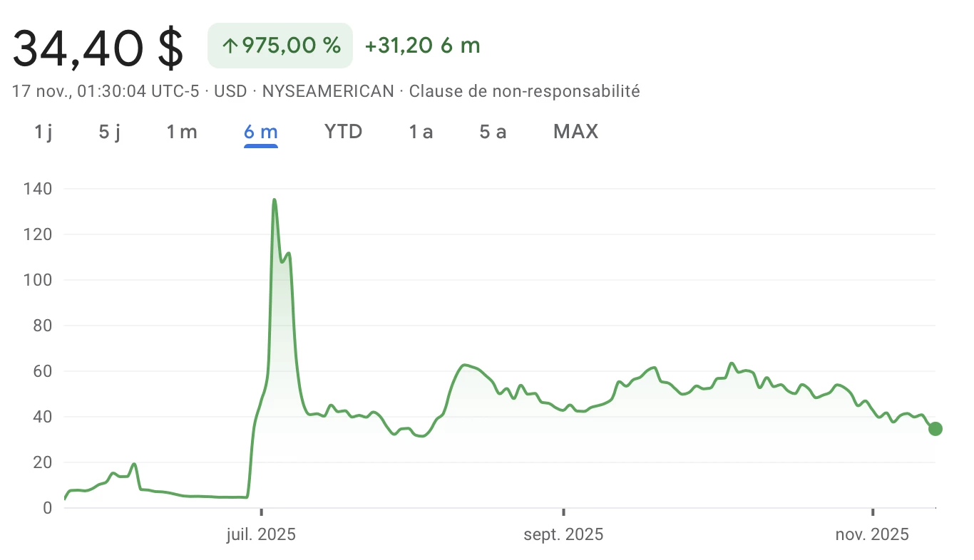Viewport: 974px width, 560px height.
Task: Click the +31,20 6 m change text
Action: [421, 45]
